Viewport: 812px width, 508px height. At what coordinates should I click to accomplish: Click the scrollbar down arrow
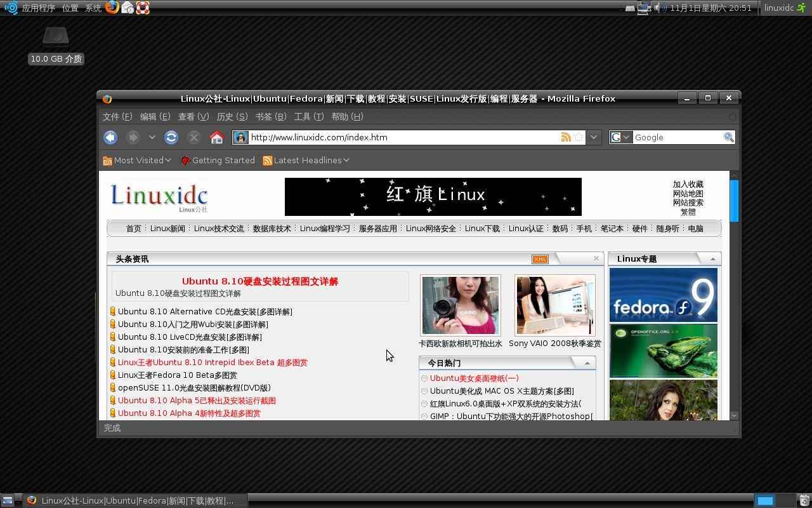click(734, 415)
